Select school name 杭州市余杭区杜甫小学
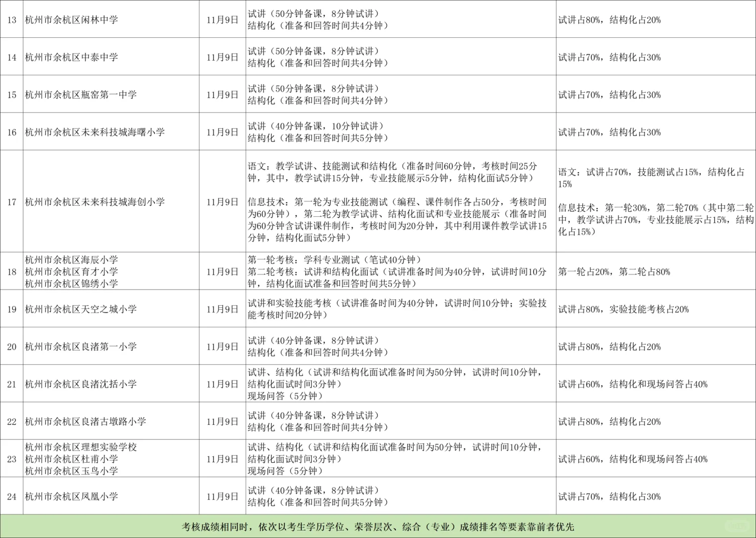The image size is (756, 538). (x=72, y=459)
